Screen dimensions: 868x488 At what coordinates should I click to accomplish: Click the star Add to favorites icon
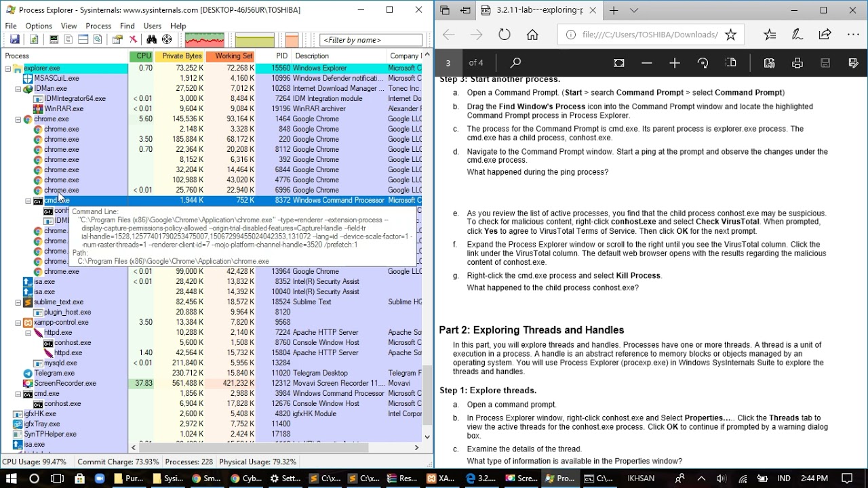coord(730,35)
